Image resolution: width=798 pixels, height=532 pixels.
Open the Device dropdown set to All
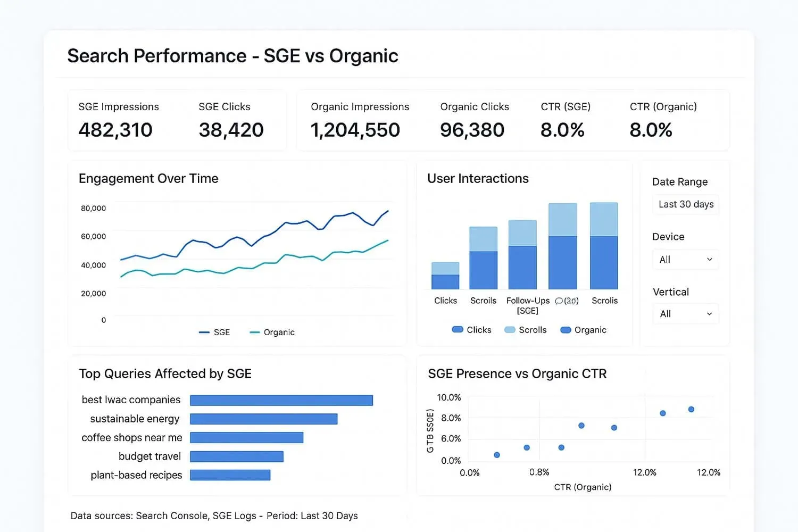pyautogui.click(x=685, y=259)
